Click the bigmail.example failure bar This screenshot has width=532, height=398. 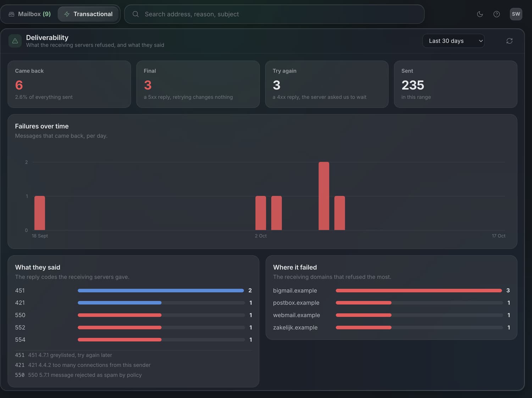tap(419, 290)
